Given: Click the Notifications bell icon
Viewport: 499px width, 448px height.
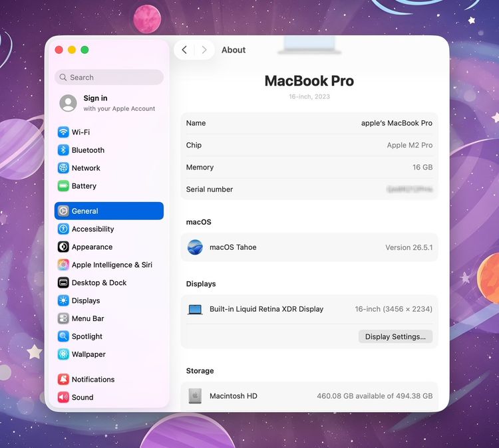Looking at the screenshot, I should (63, 380).
